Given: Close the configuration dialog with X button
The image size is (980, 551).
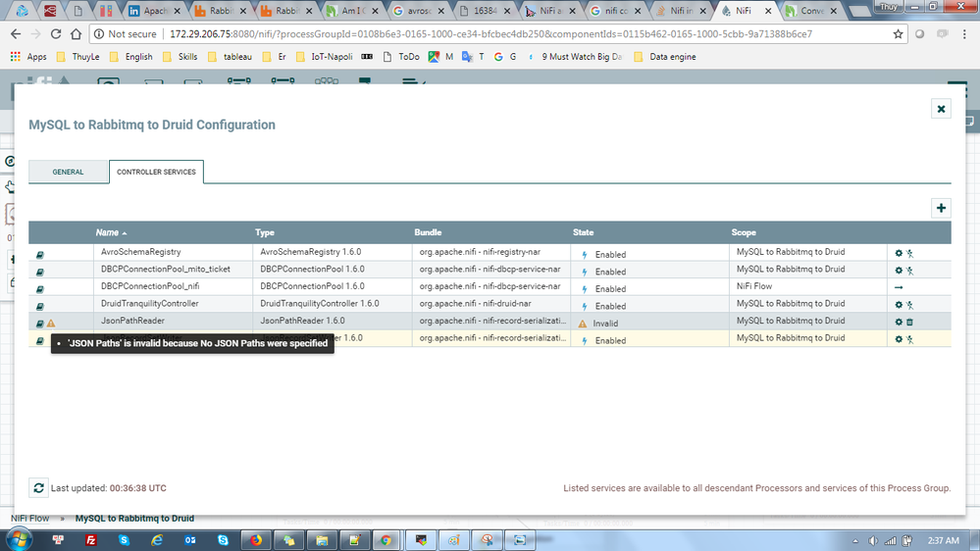Looking at the screenshot, I should tap(941, 109).
